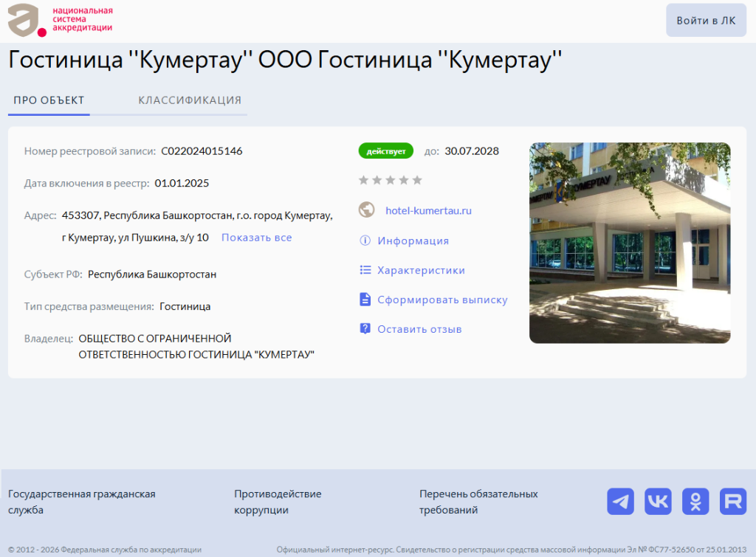Click the document icon beside Сформировать выписку
756x557 pixels.
[365, 300]
